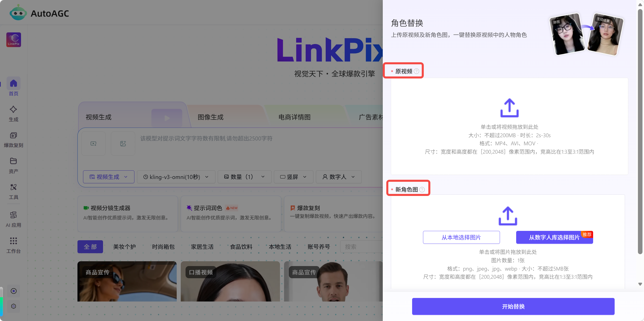Click scrollbar down arrow in panel
The height and width of the screenshot is (321, 644).
click(640, 284)
